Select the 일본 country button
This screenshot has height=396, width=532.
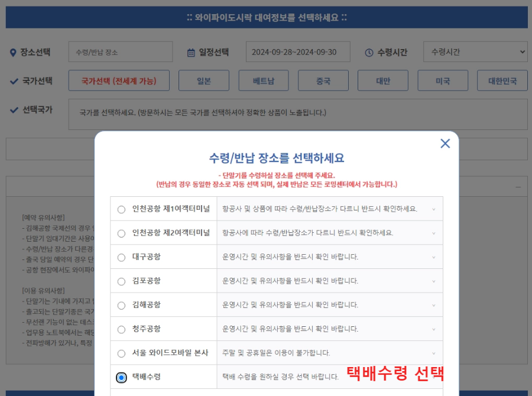[x=204, y=81]
